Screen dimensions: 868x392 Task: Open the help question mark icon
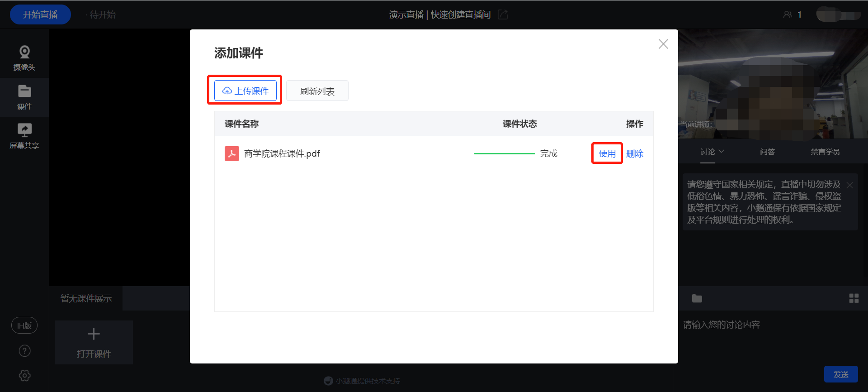tap(24, 351)
